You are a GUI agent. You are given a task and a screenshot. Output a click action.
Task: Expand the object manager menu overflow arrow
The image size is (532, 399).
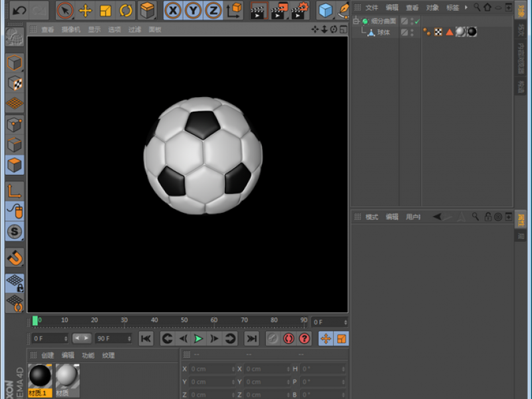pyautogui.click(x=466, y=7)
